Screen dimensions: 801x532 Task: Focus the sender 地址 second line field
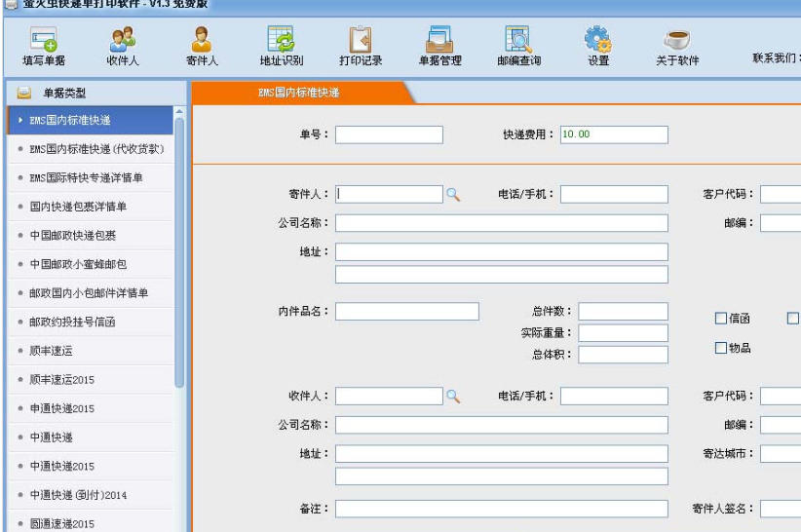click(x=502, y=274)
